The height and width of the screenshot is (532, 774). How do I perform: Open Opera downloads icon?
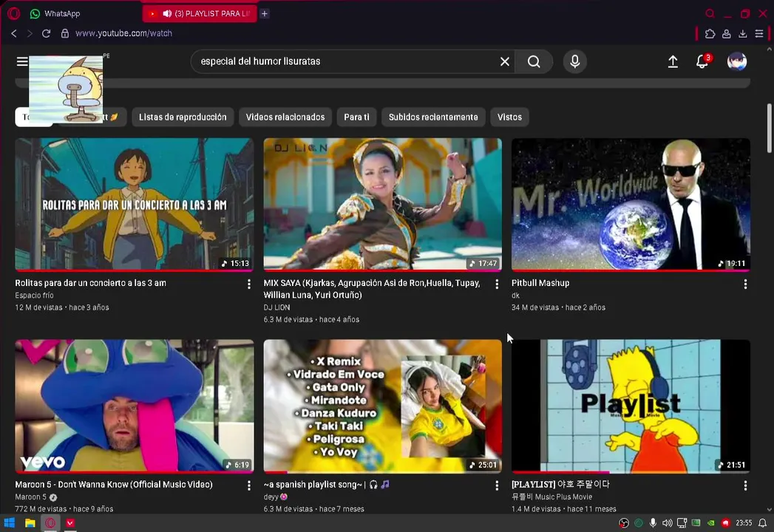(x=742, y=33)
